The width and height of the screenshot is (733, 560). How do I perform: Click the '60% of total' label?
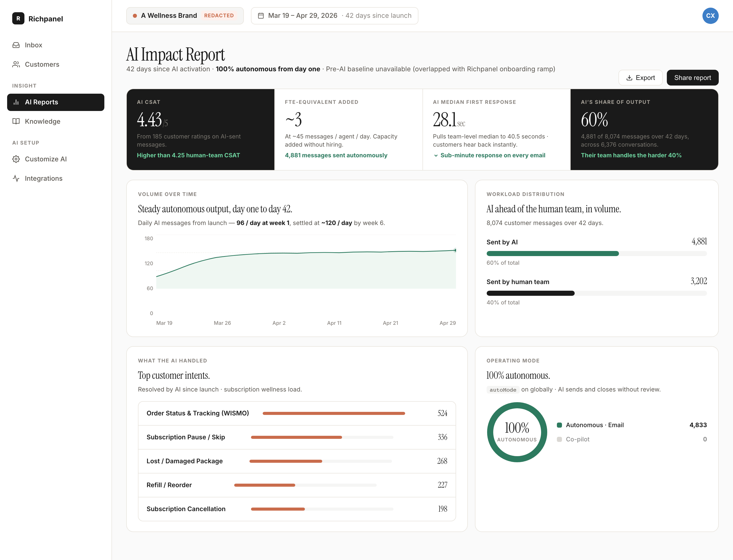tap(503, 263)
